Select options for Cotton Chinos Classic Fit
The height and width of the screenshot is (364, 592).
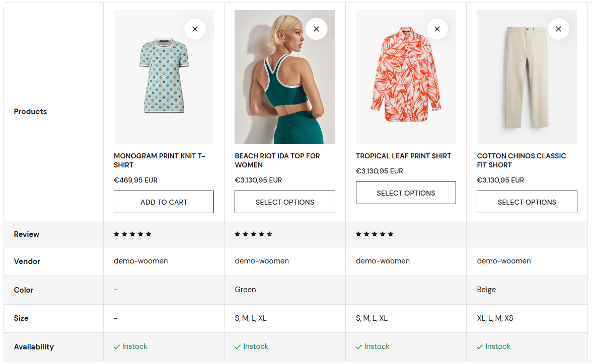click(x=527, y=202)
